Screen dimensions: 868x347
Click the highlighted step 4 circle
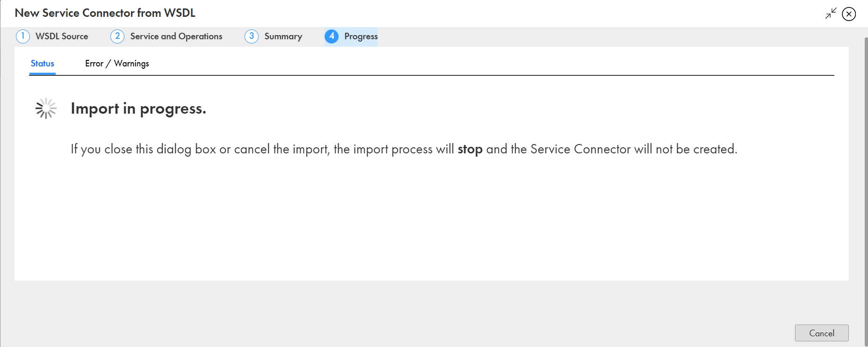tap(332, 36)
